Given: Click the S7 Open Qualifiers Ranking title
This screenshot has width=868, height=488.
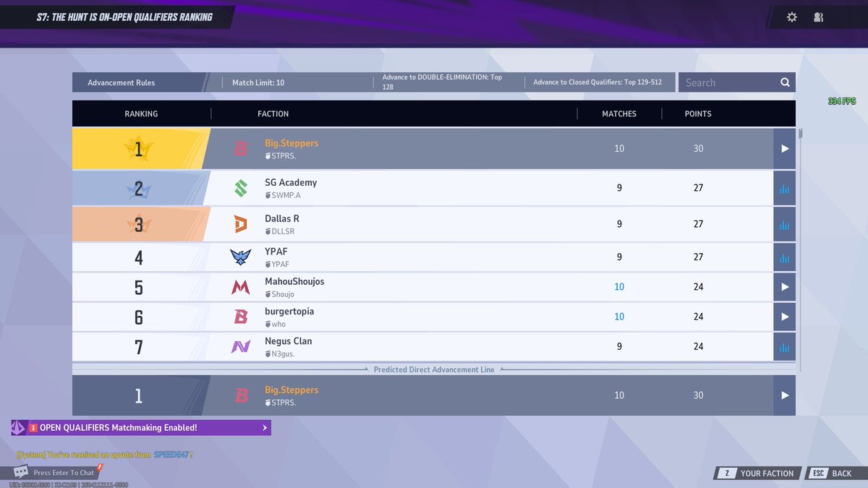Looking at the screenshot, I should point(124,16).
